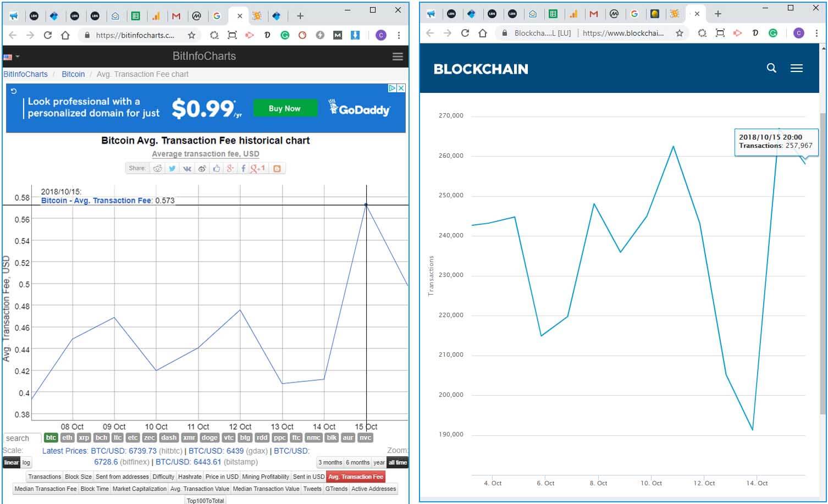Viewport: 828px width, 504px height.
Task: Share chart on VK
Action: (187, 169)
